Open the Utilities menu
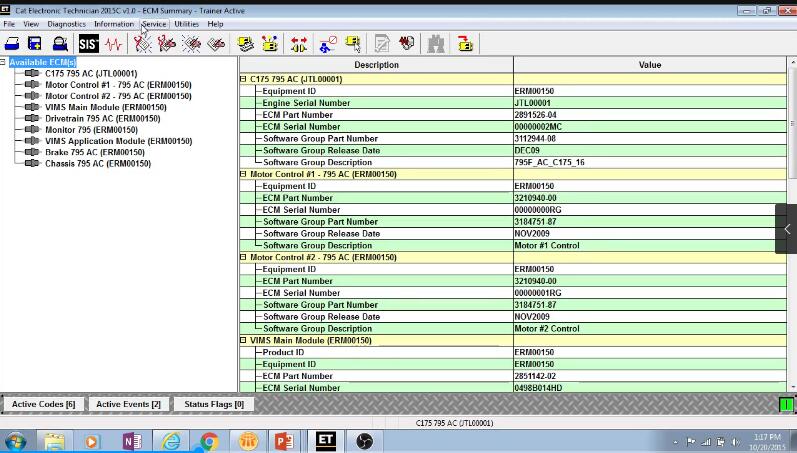This screenshot has width=797, height=453. click(x=186, y=23)
